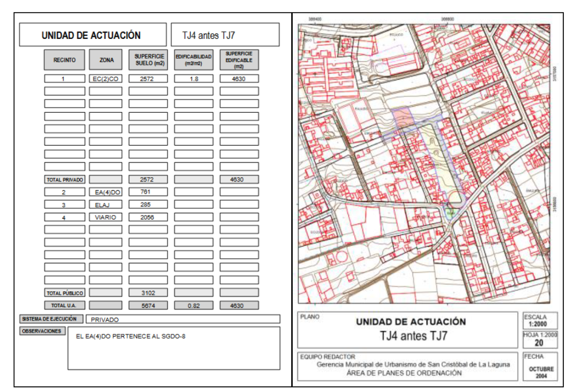Click the VIARIO zone cell
This screenshot has height=392, width=568.
(x=106, y=217)
